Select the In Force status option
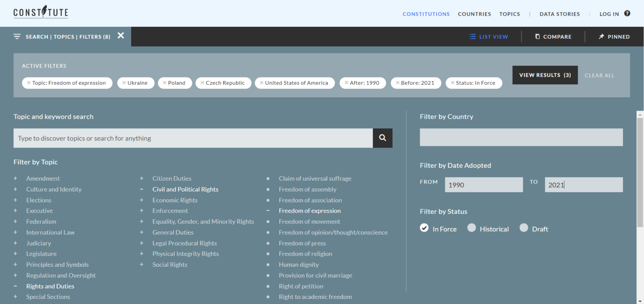The height and width of the screenshot is (304, 644). coord(424,228)
